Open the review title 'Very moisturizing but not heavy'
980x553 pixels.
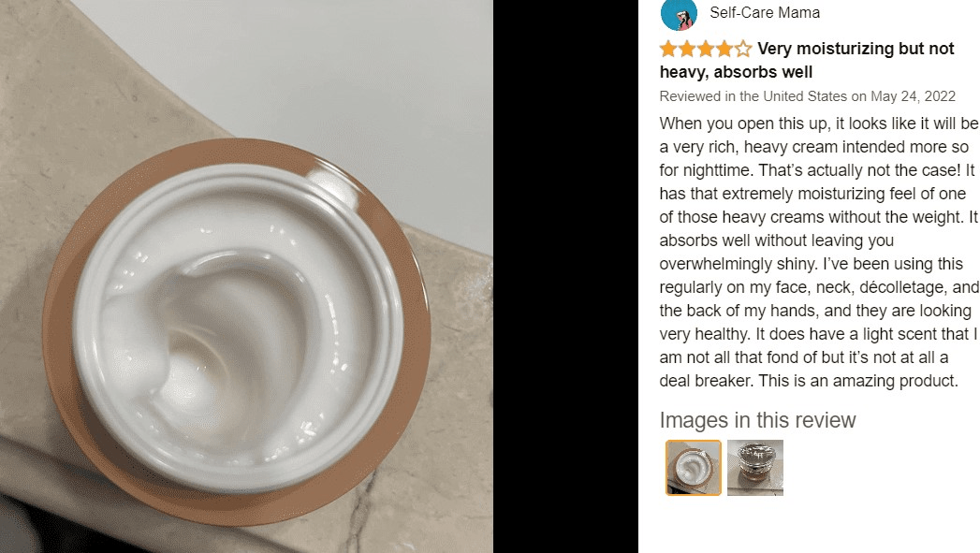pos(807,60)
